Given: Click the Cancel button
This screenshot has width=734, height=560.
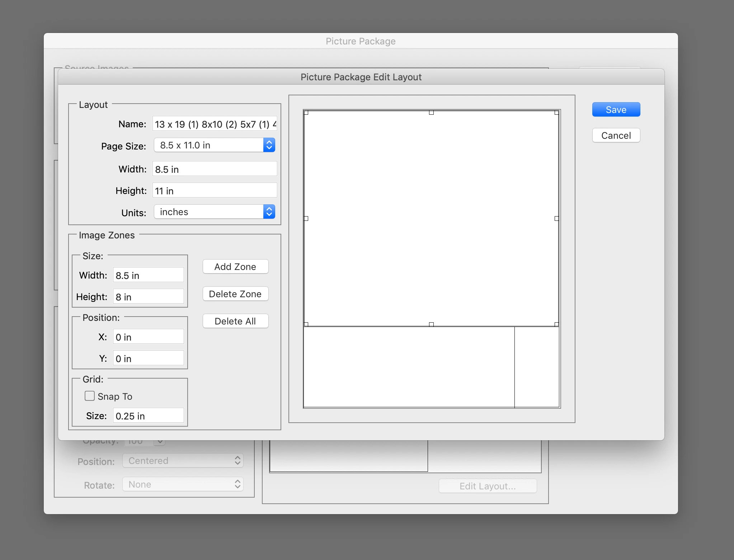Looking at the screenshot, I should pos(616,136).
